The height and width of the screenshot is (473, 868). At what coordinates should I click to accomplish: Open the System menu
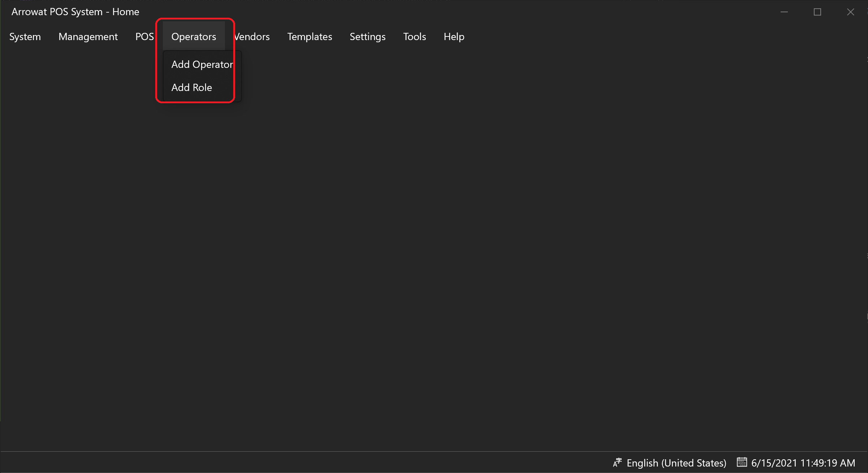[25, 36]
